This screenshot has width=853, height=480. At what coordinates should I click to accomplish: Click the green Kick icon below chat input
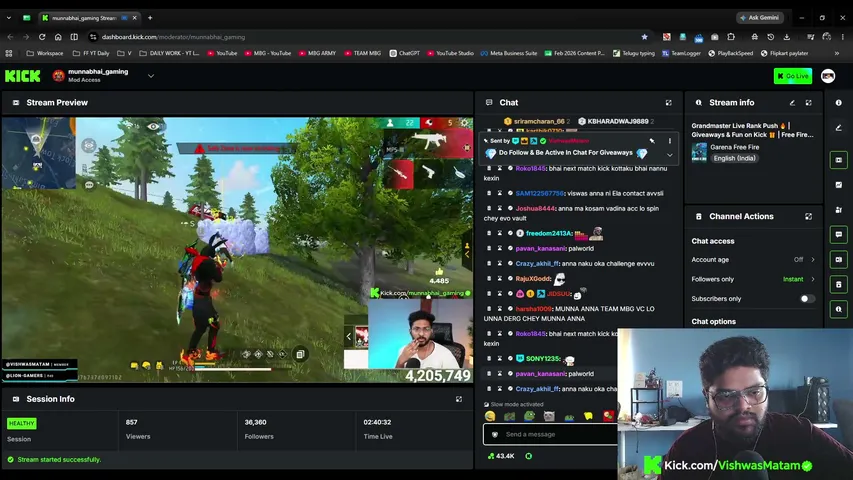tap(528, 456)
